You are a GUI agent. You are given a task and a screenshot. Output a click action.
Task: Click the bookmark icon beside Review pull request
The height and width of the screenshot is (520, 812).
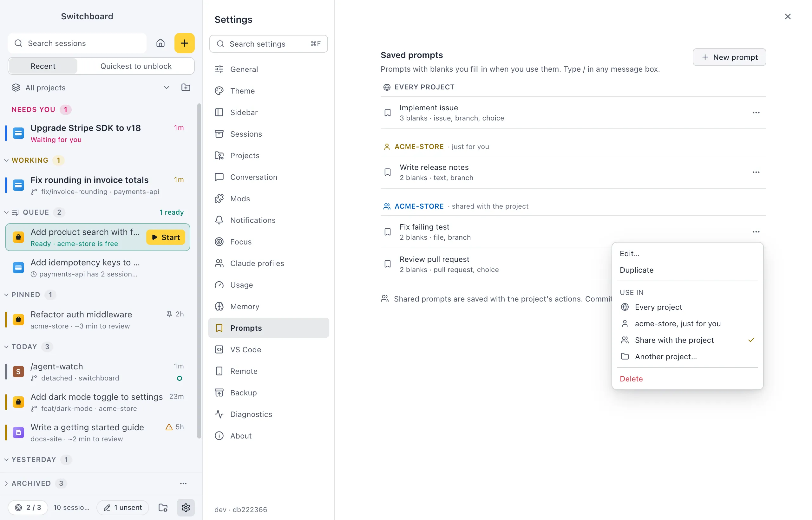tap(388, 264)
